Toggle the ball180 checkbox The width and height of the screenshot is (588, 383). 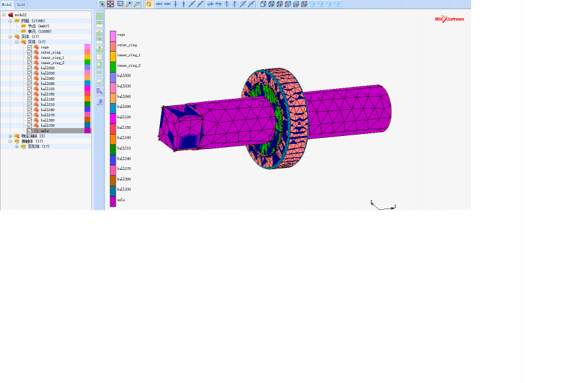tap(29, 99)
